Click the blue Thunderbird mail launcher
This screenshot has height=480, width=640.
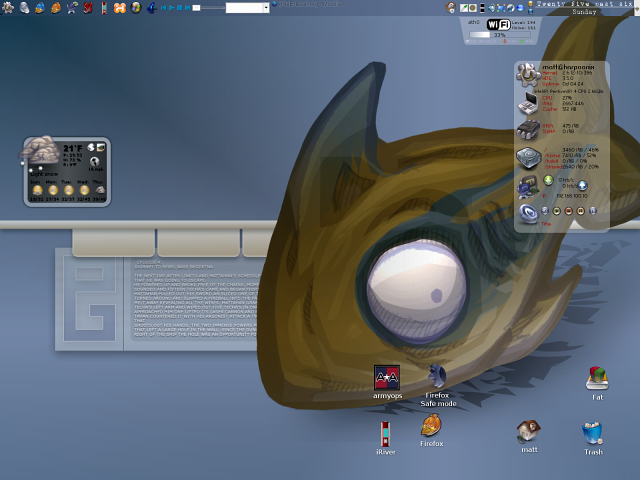40,7
